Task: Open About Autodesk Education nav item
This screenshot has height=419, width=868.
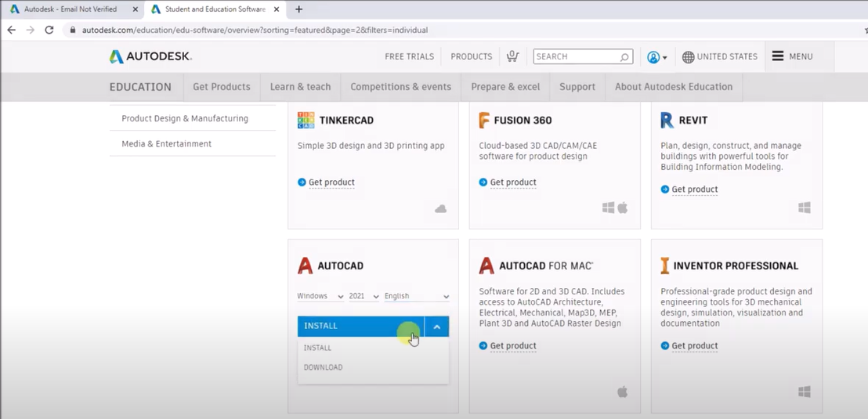Action: click(674, 87)
